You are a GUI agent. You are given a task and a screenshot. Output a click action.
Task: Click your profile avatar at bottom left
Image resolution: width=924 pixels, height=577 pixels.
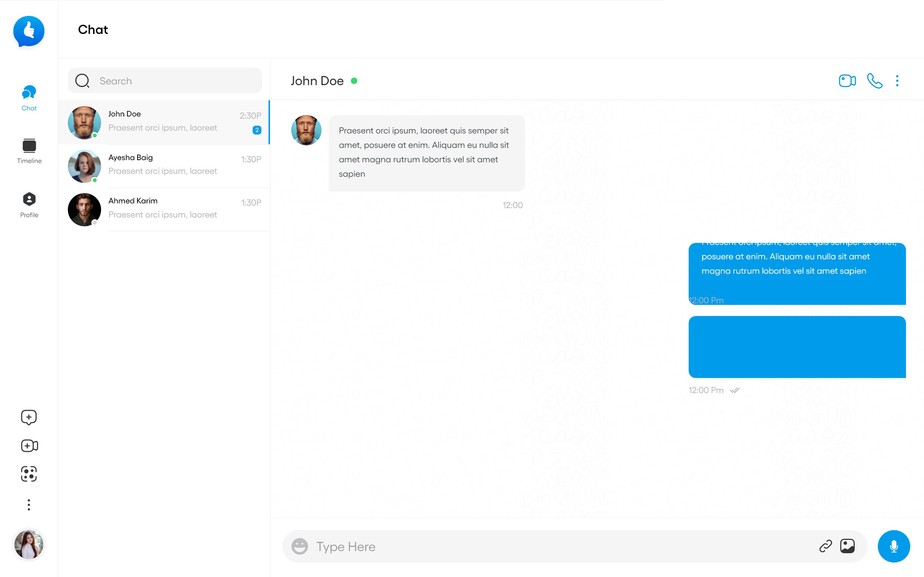click(x=29, y=545)
